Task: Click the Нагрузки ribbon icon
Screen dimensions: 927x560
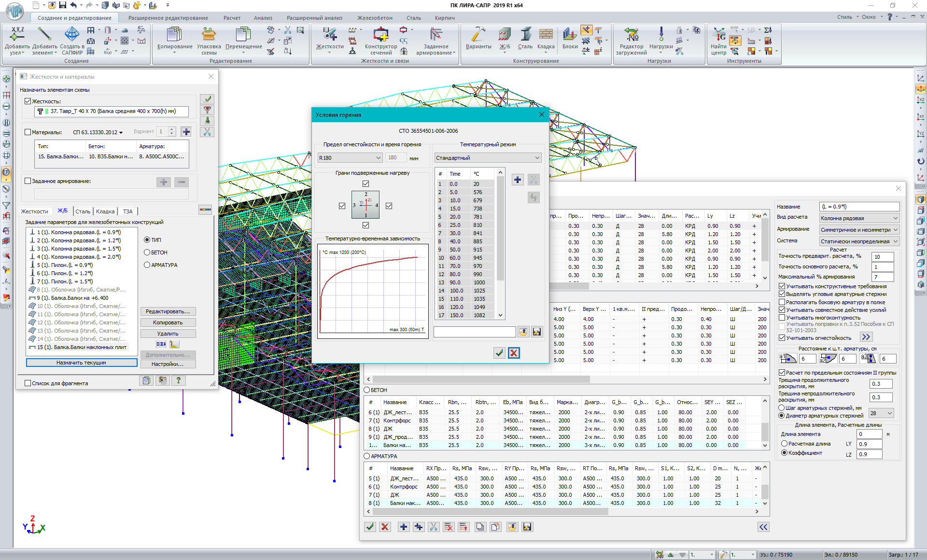Action: [661, 34]
